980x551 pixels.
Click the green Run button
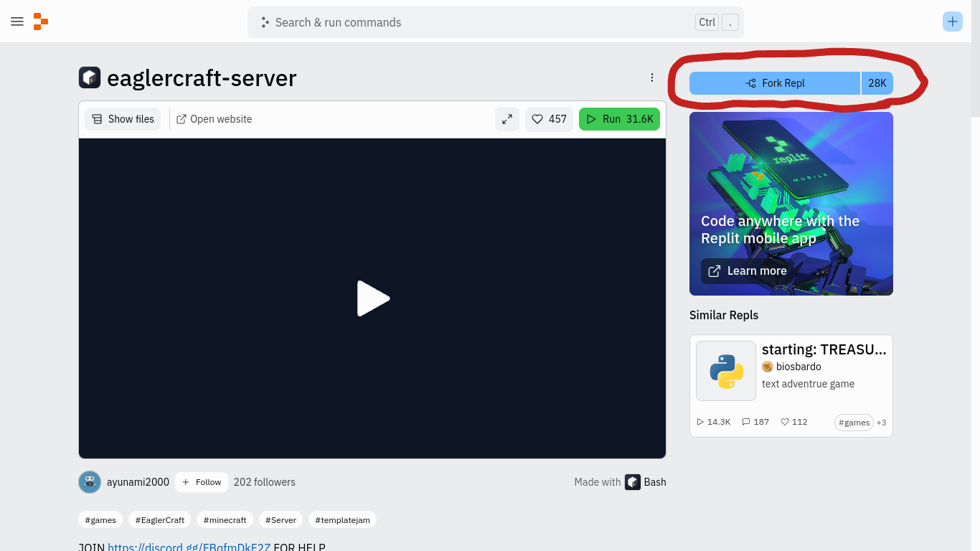(619, 119)
